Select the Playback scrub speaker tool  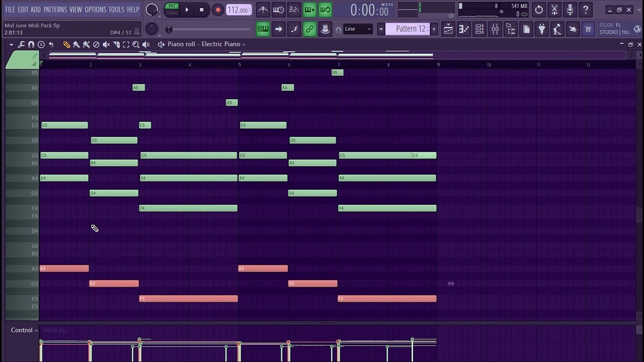146,44
